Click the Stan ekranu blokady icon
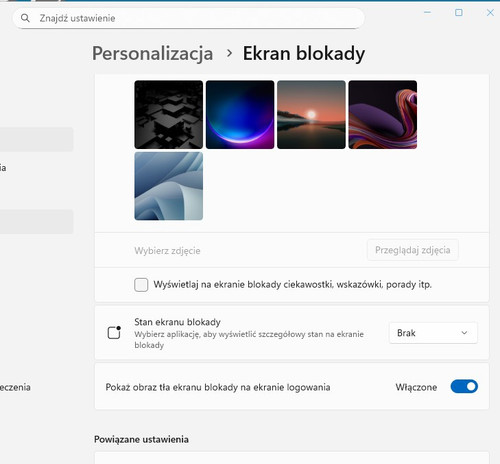 click(x=114, y=332)
